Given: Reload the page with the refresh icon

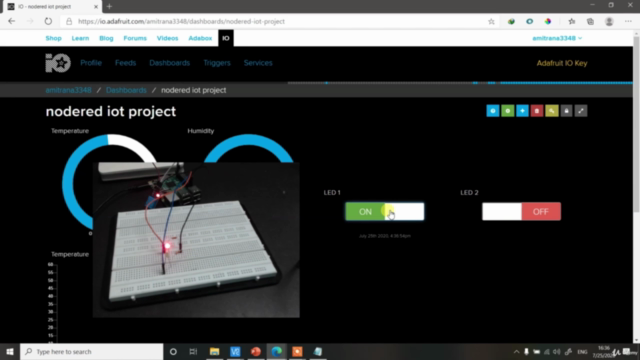Looking at the screenshot, I should pos(48,21).
